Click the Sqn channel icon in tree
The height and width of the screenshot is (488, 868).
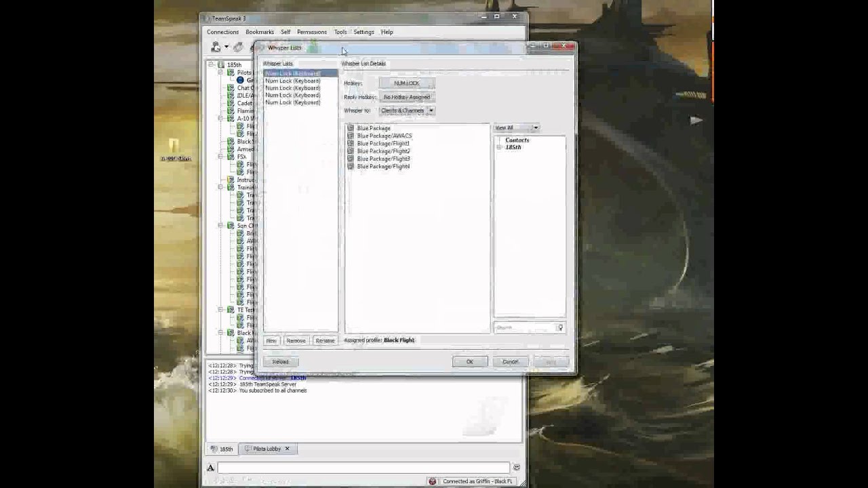(x=231, y=226)
